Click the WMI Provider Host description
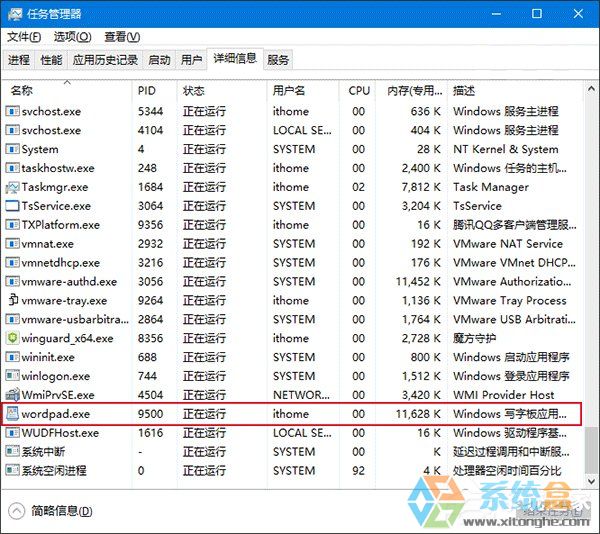This screenshot has height=534, width=600. click(x=503, y=395)
